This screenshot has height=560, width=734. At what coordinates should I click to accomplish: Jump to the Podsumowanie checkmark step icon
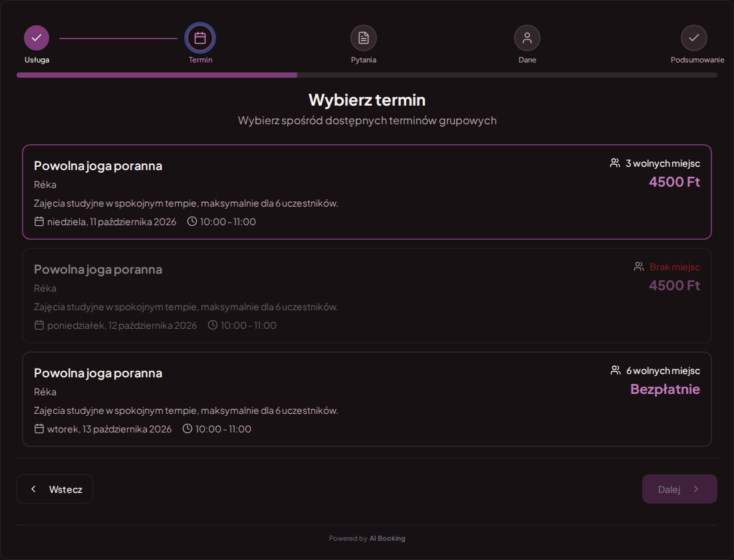pos(693,38)
